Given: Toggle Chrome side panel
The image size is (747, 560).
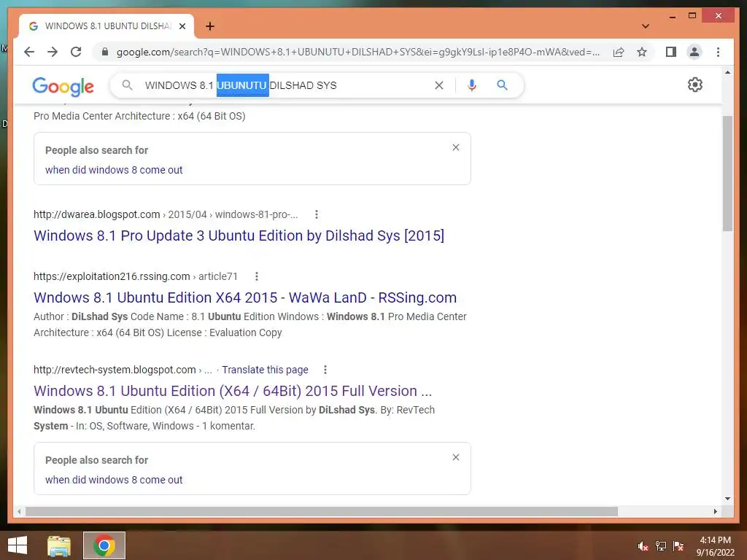Looking at the screenshot, I should click(x=671, y=52).
